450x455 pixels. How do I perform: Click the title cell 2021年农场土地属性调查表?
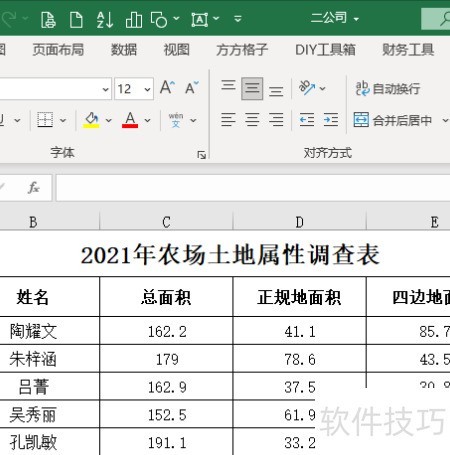click(230, 255)
